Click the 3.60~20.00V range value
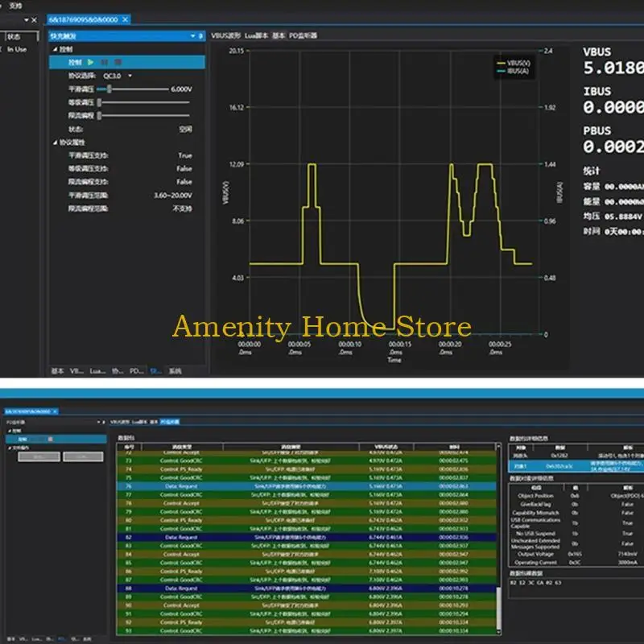The height and width of the screenshot is (644, 644). tap(173, 195)
